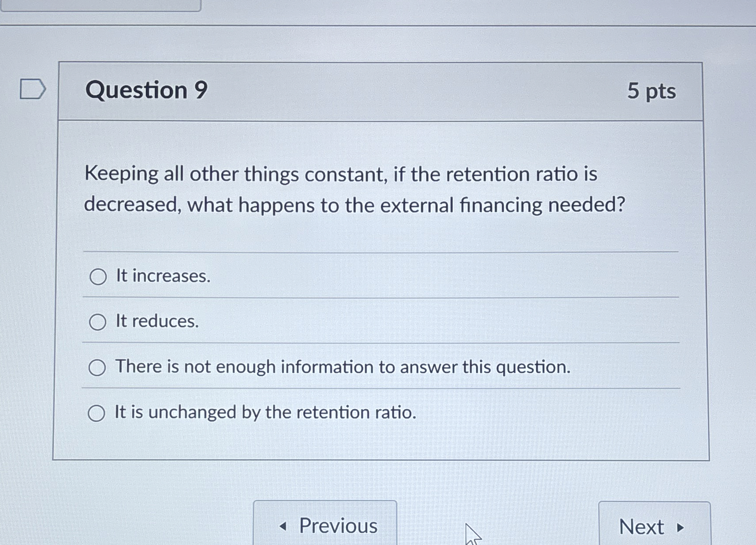Click the Next navigation button
Viewport: 756px width, 545px height.
pos(654,526)
